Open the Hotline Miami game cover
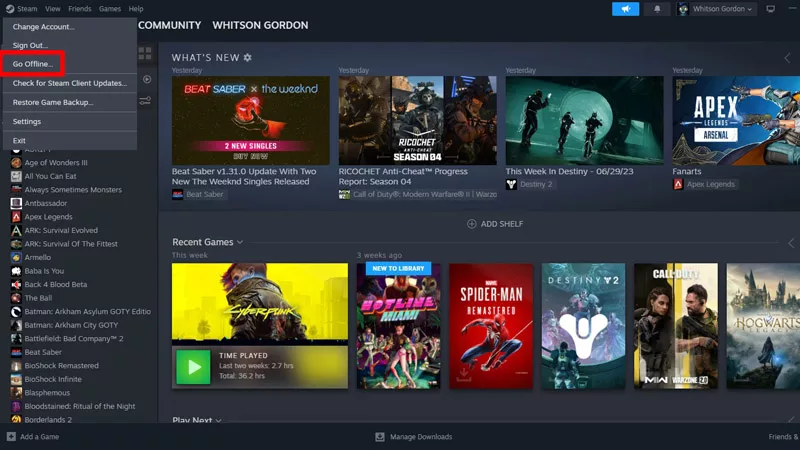The width and height of the screenshot is (800, 450). pos(398,326)
